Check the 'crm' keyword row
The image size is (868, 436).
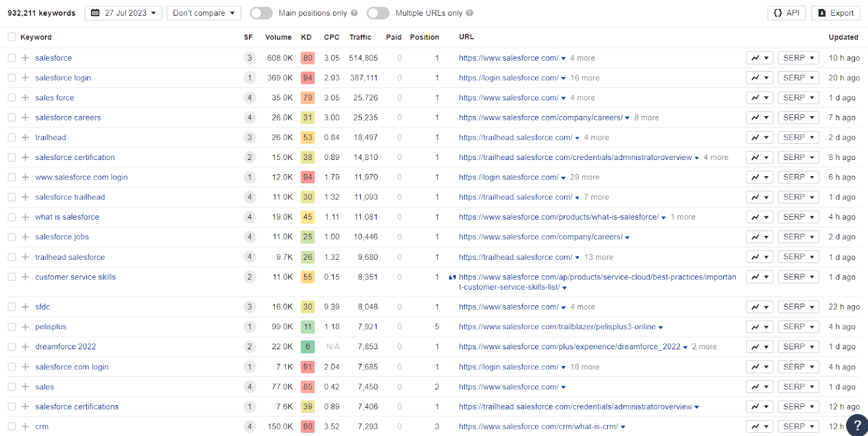pos(11,427)
